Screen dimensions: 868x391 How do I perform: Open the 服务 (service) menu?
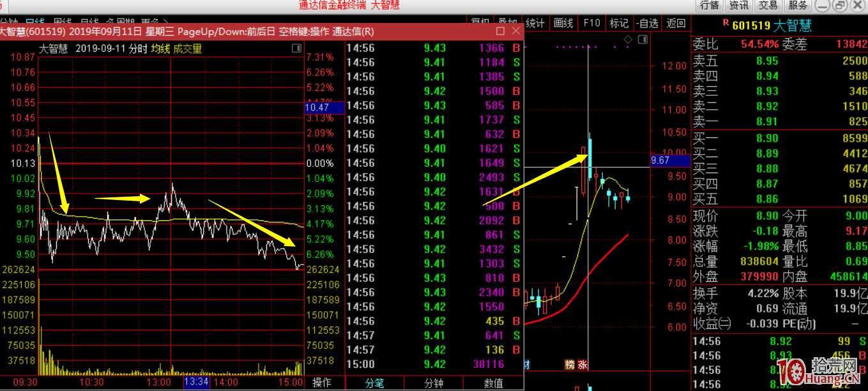pos(798,6)
